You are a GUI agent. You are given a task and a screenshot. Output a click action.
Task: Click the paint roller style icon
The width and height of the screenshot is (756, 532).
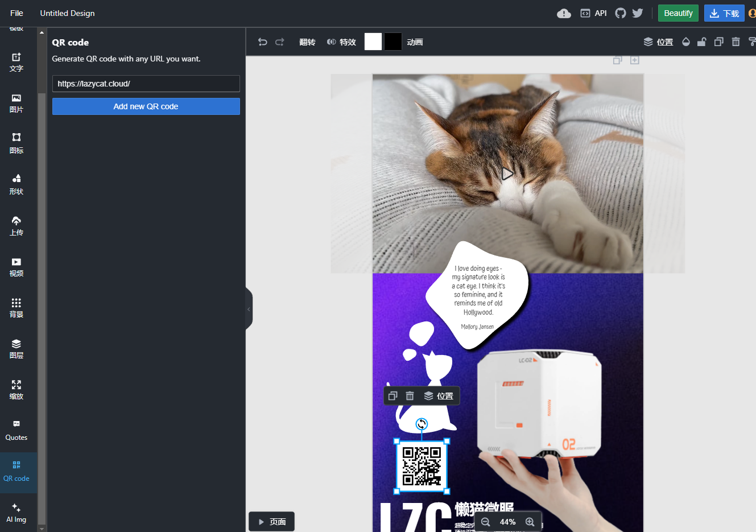[752, 42]
